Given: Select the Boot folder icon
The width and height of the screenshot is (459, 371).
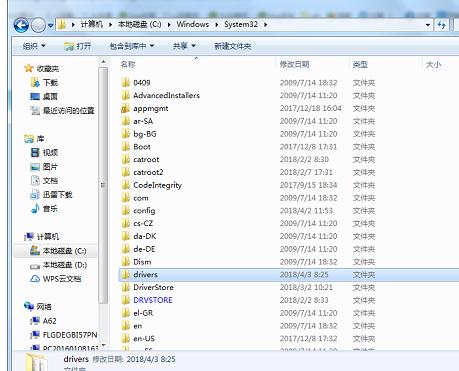Looking at the screenshot, I should coord(126,147).
